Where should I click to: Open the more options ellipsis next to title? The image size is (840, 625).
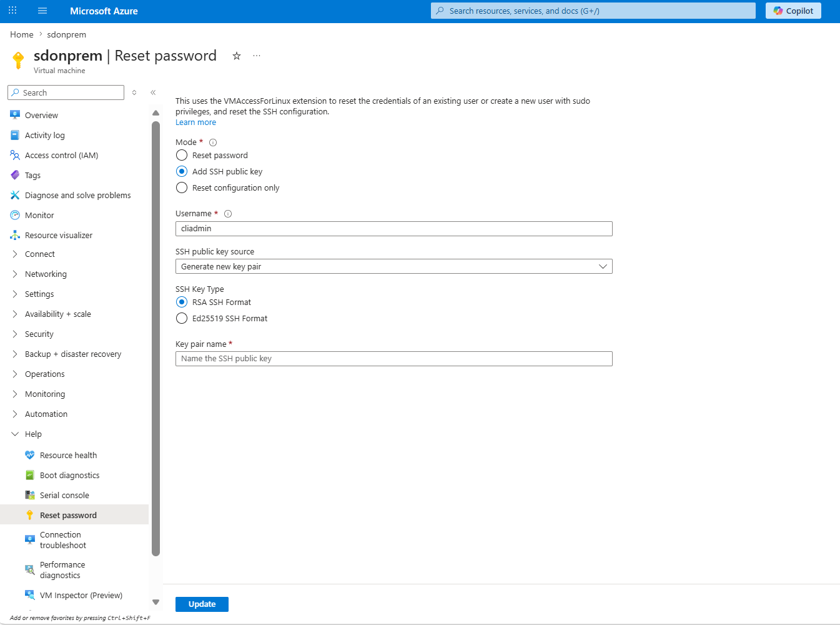[257, 56]
